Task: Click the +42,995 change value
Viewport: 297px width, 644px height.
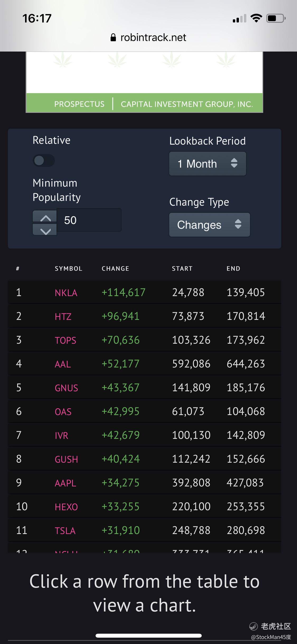Action: point(121,411)
